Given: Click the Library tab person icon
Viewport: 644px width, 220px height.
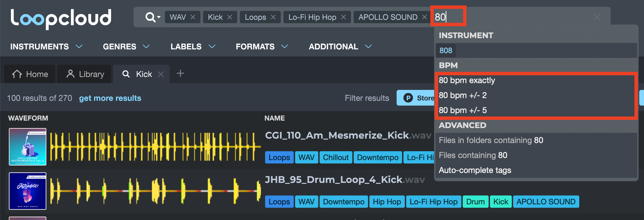Looking at the screenshot, I should click(x=71, y=74).
